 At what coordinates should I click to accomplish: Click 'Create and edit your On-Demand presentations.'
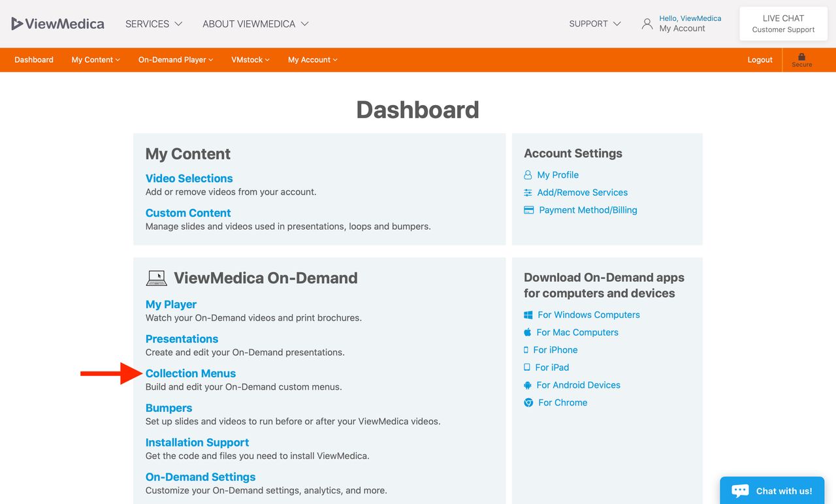coord(245,352)
